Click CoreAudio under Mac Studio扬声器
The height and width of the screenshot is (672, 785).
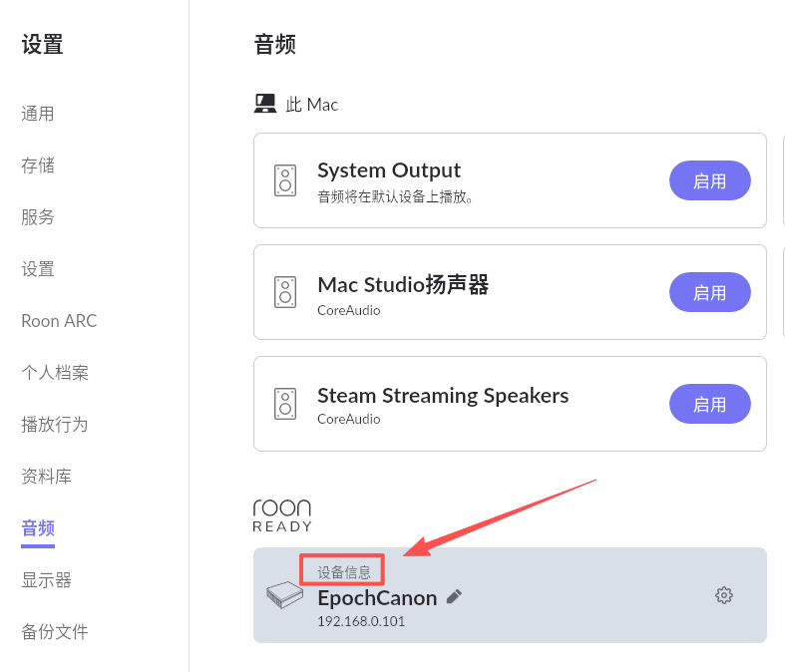349,310
